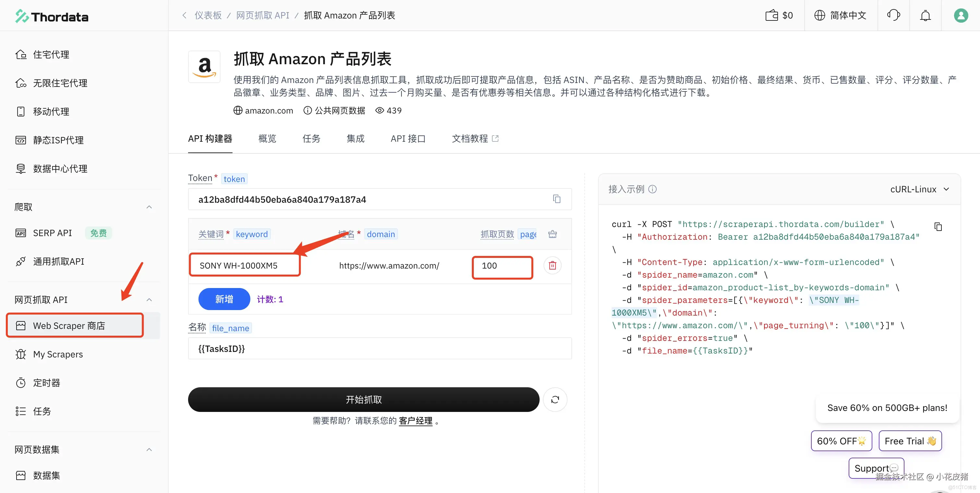
Task: Switch to the 概览 tab
Action: [267, 138]
